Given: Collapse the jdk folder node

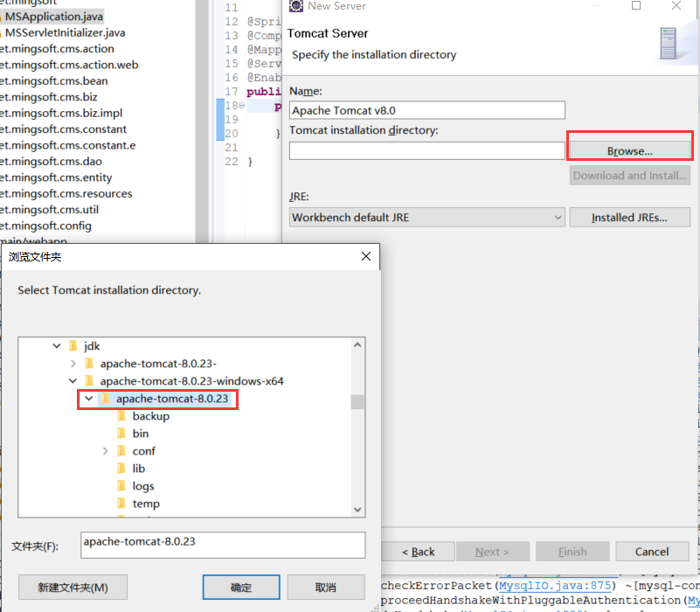Looking at the screenshot, I should click(57, 346).
